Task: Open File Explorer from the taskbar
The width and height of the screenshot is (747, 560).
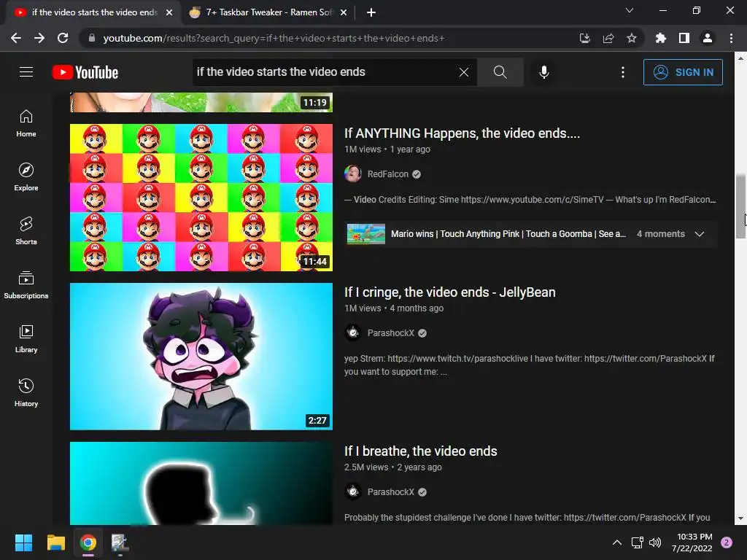Action: (55, 542)
